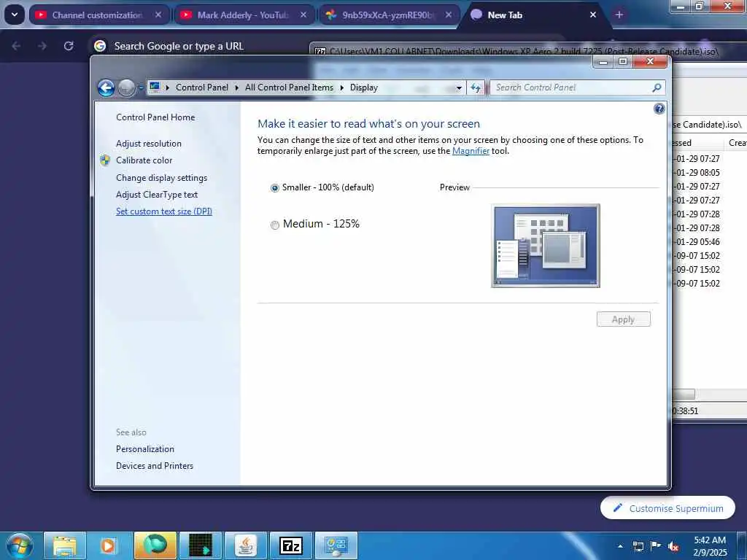
Task: Click the 01-29 08:05 cell in 7-Zip
Action: point(697,172)
